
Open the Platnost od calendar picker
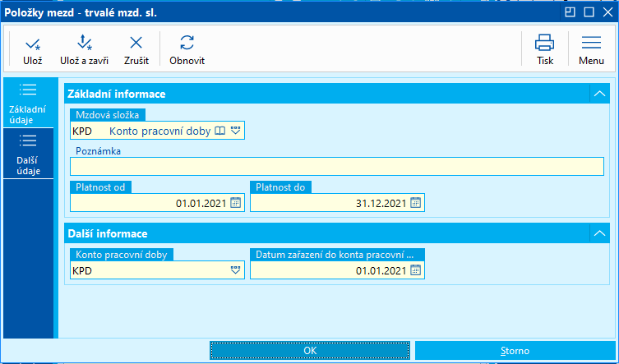236,203
